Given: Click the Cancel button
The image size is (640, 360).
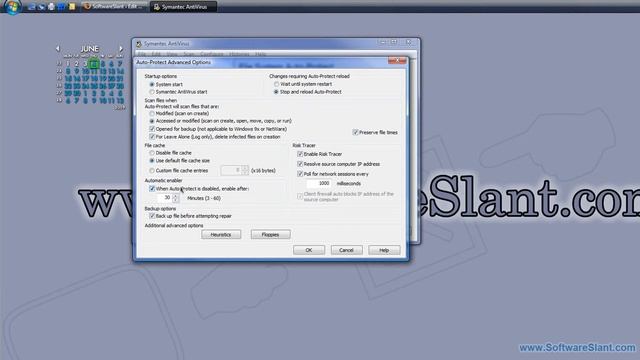Looking at the screenshot, I should click(346, 250).
